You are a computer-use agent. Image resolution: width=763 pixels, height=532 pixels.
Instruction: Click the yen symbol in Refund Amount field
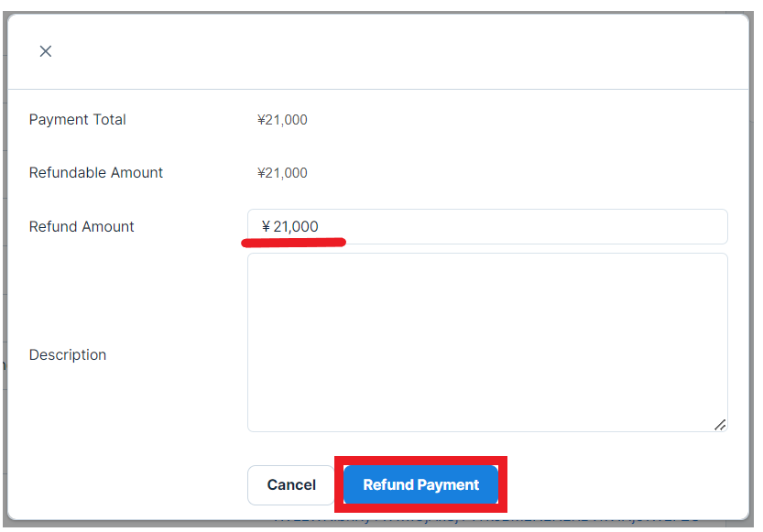[266, 227]
